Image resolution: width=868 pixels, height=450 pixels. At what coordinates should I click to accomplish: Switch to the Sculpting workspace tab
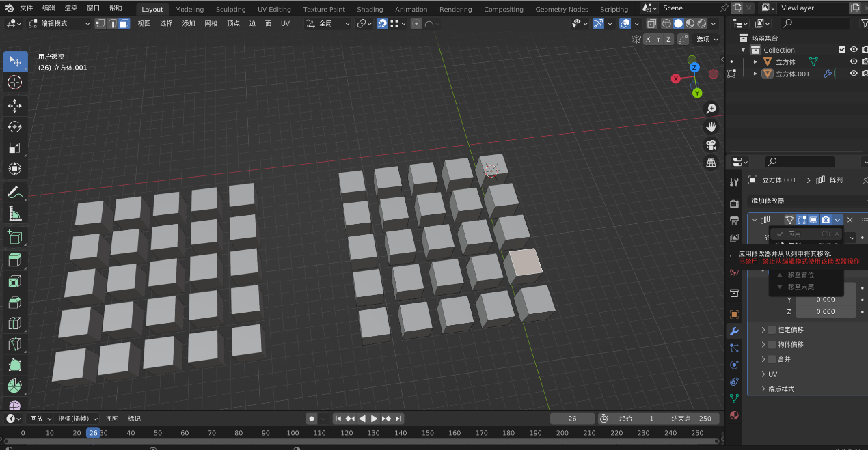tap(230, 9)
